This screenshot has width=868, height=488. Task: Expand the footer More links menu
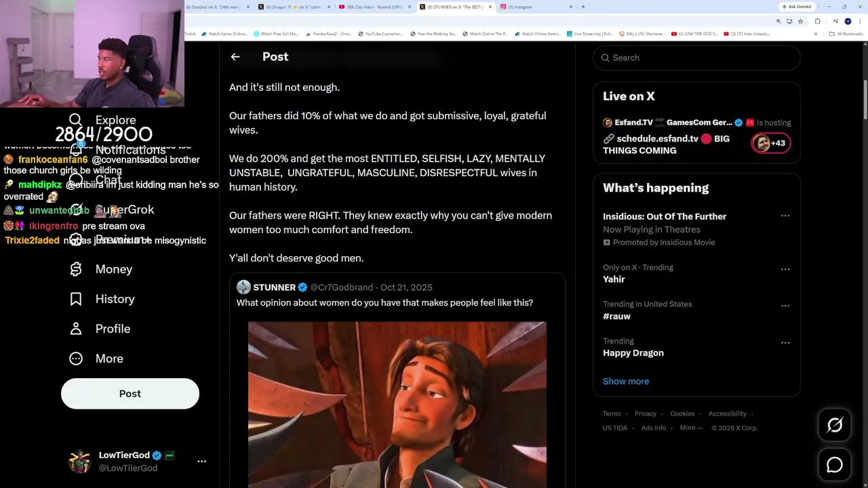coord(691,428)
